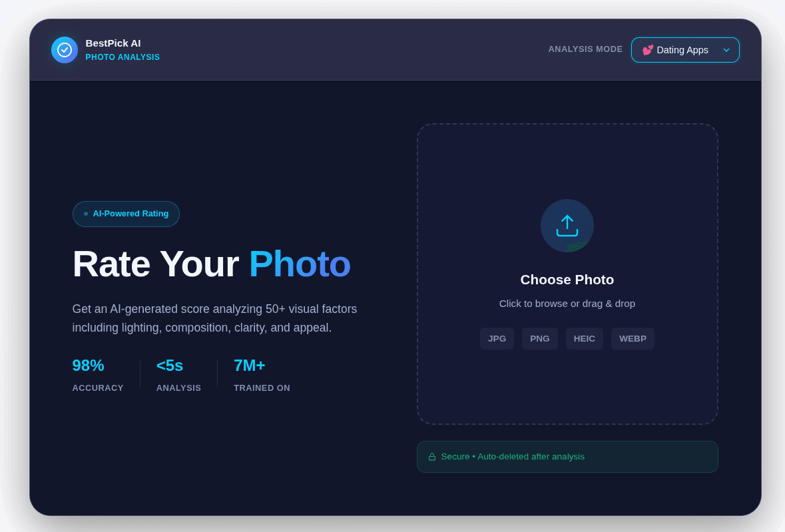Select the JPG format tag
Screen dimensions: 785x532
[x=497, y=338]
